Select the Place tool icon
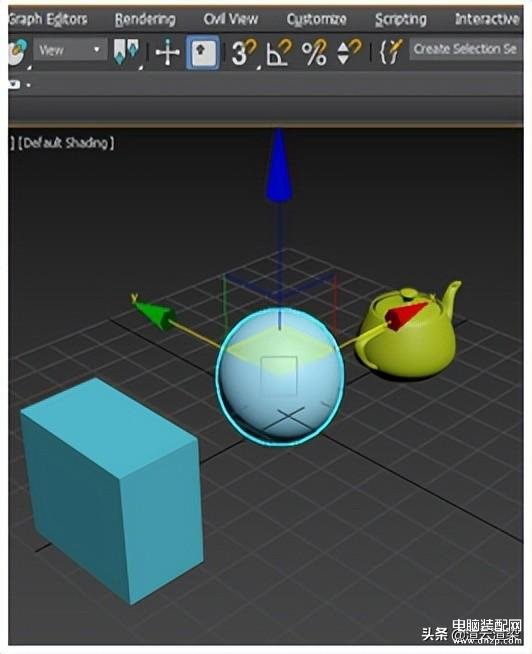This screenshot has width=532, height=654. point(18,51)
